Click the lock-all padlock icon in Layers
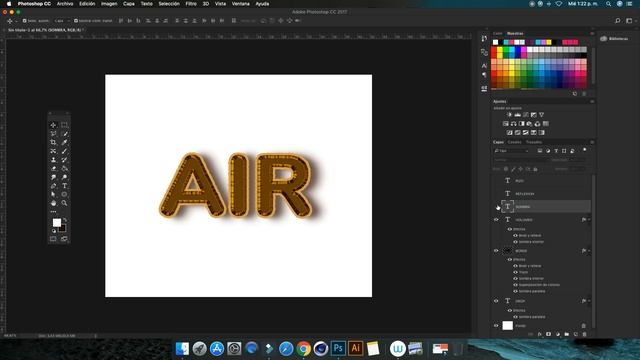640x360 pixels. pos(536,169)
